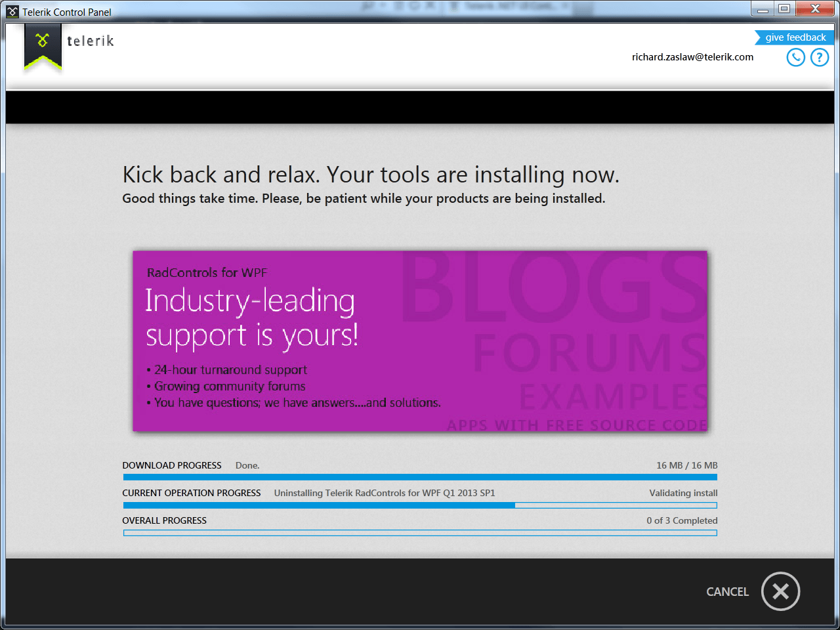Click the Telerik Control Panel title bar icon
The image size is (840, 630).
(x=12, y=12)
